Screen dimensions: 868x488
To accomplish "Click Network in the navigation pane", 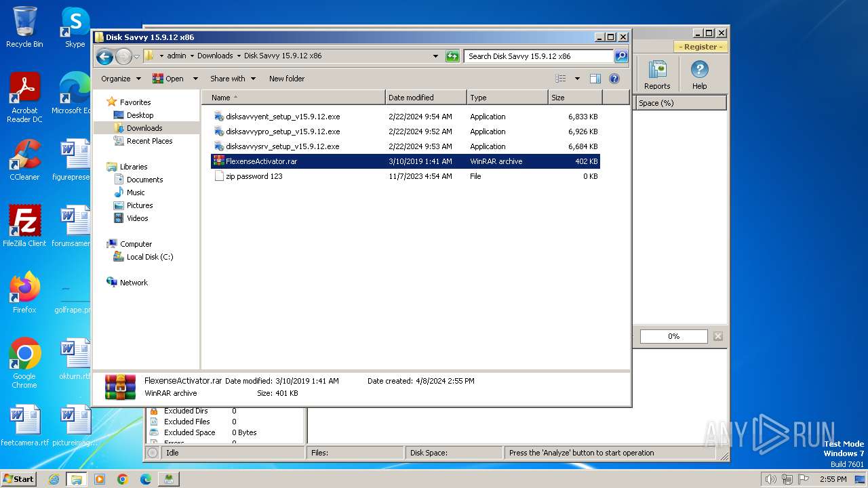I will 134,283.
